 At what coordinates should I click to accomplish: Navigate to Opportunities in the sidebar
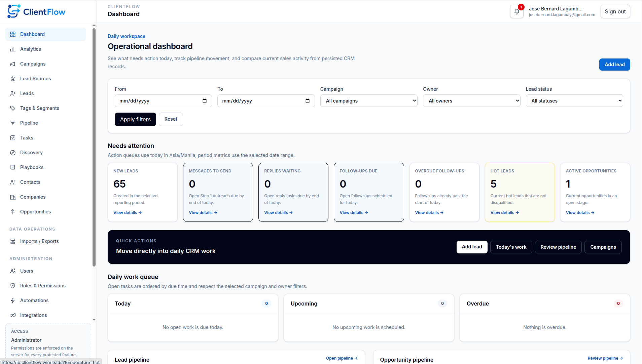click(46, 212)
